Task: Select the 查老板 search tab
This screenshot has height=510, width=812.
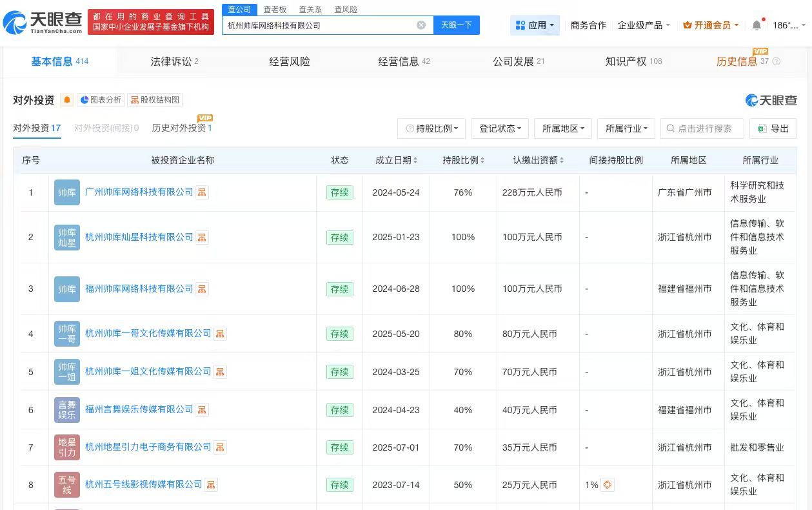Action: (273, 9)
